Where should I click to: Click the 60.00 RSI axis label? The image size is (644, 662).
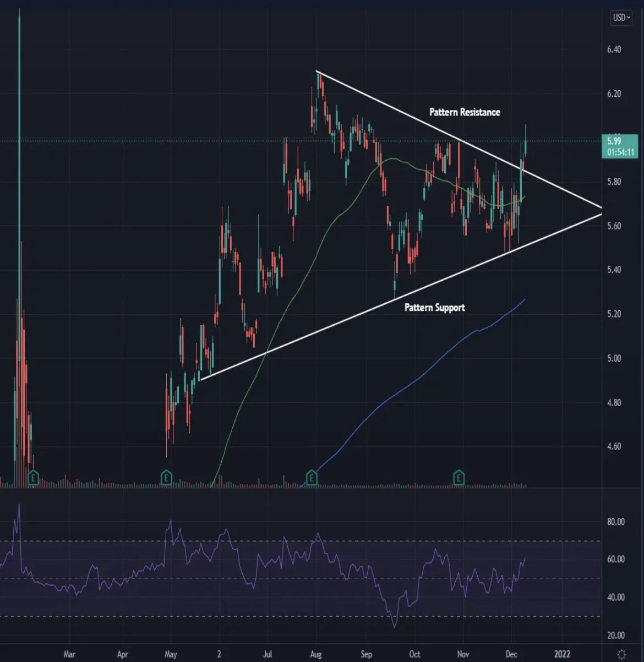[616, 559]
